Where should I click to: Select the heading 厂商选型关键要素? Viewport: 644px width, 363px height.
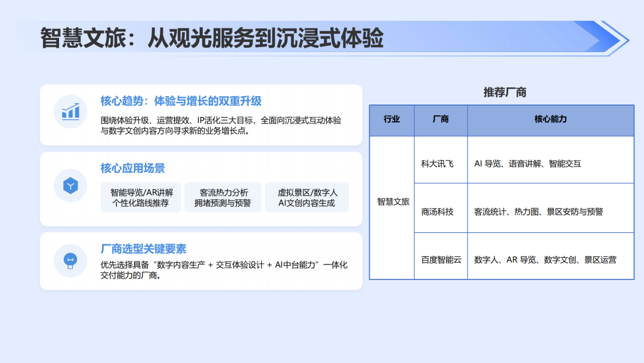click(143, 249)
